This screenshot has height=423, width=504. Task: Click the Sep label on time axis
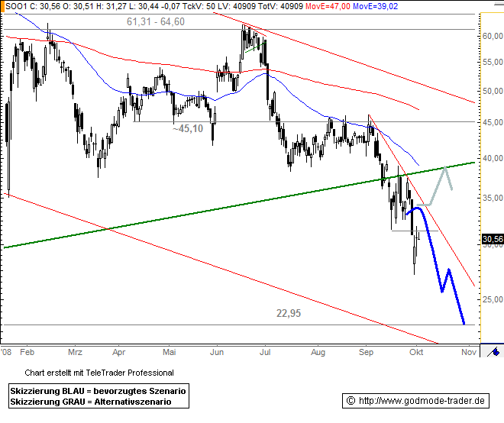[366, 352]
